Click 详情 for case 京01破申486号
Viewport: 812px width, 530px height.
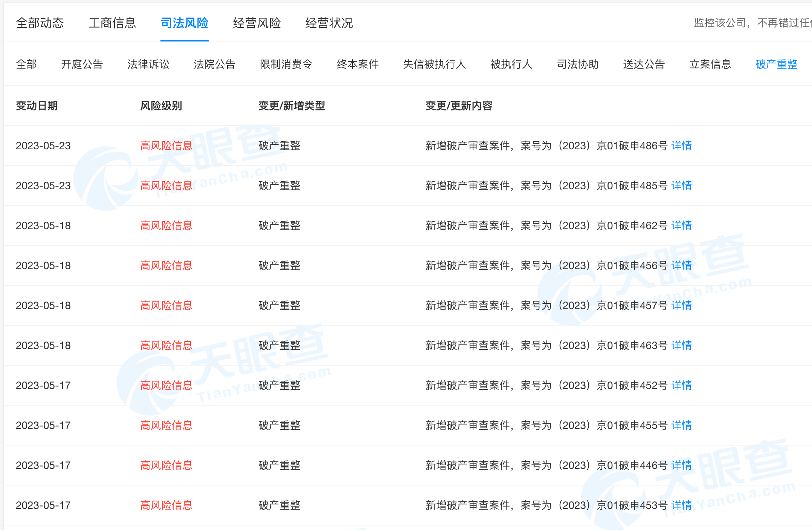pyautogui.click(x=681, y=146)
